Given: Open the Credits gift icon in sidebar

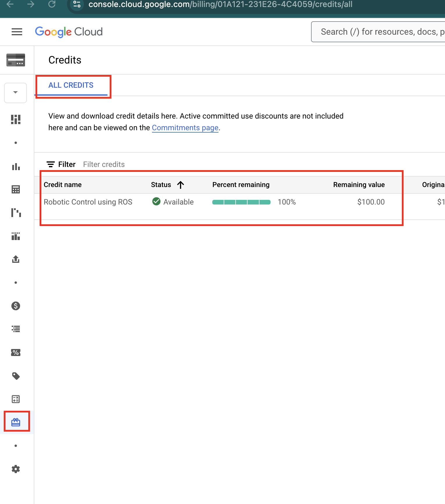Looking at the screenshot, I should [x=16, y=422].
